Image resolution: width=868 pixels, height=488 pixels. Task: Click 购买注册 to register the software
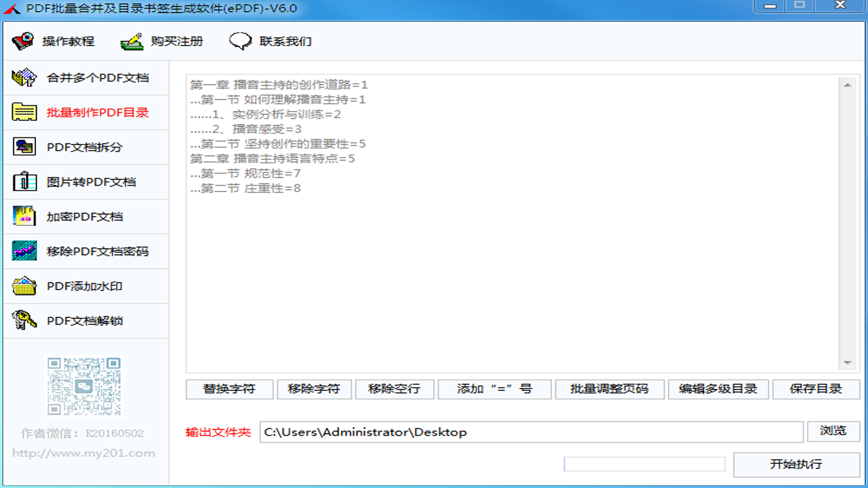(173, 41)
